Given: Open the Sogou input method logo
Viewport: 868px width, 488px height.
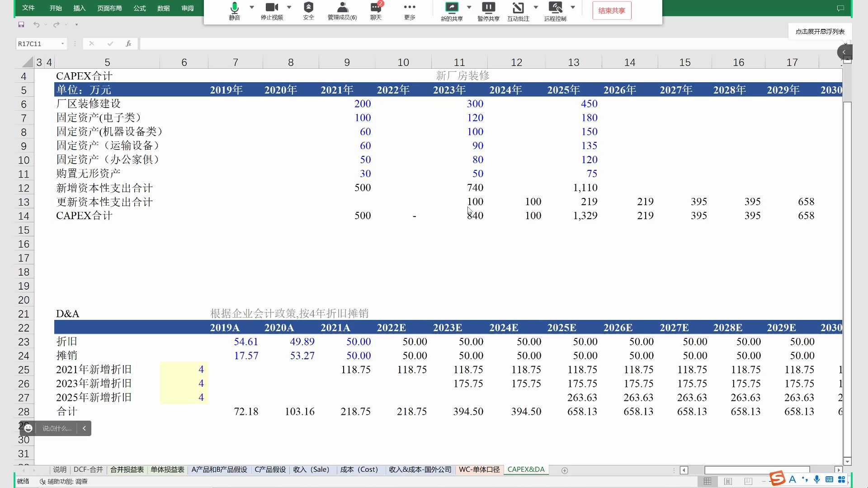Looking at the screenshot, I should click(x=778, y=479).
